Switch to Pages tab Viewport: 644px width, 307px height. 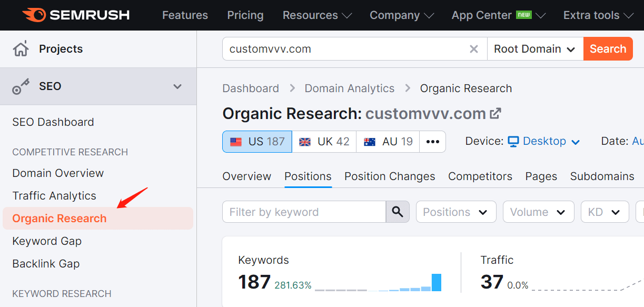(x=541, y=176)
